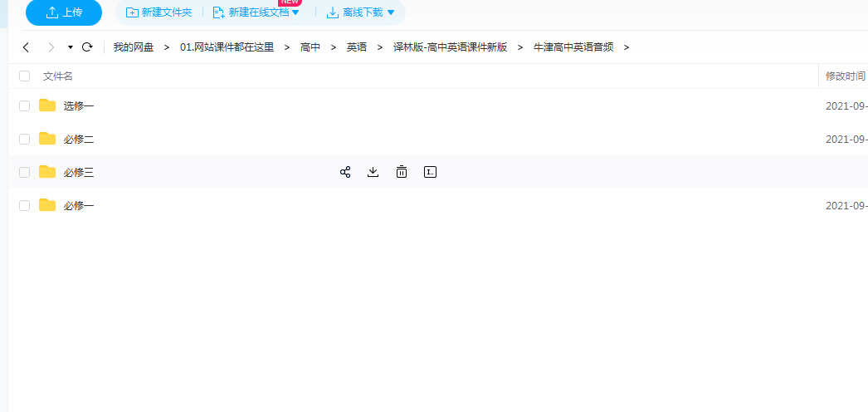Navigate to 我的网盘 breadcrumb
Image resolution: width=868 pixels, height=412 pixels.
point(134,47)
